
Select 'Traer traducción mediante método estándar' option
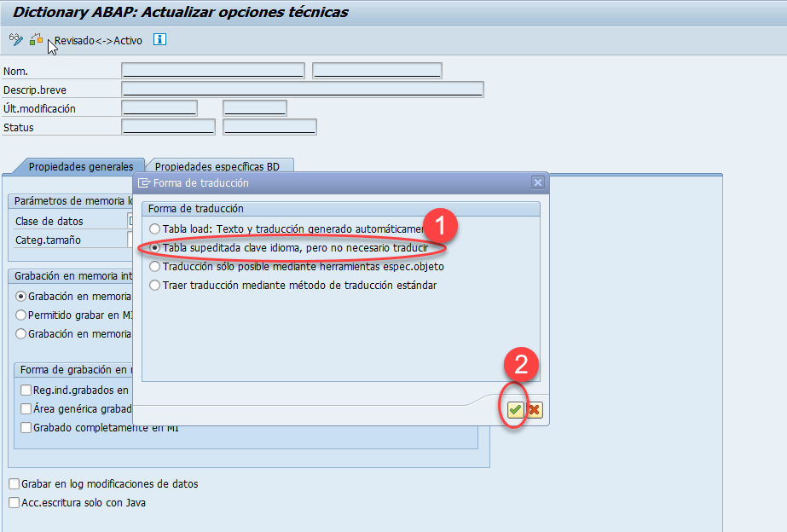pos(154,286)
